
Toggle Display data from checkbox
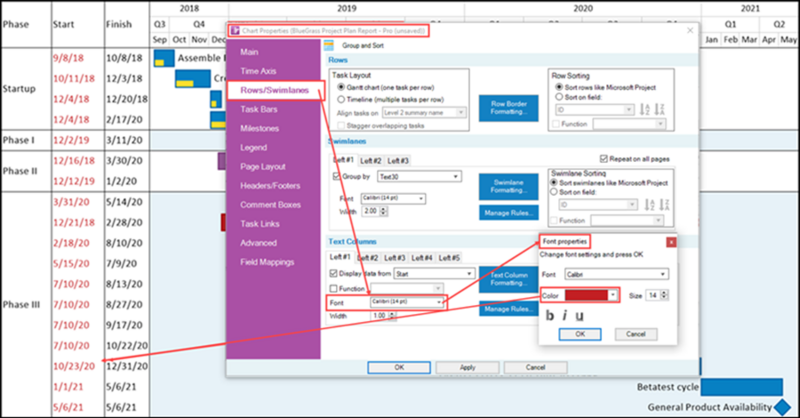[x=334, y=274]
